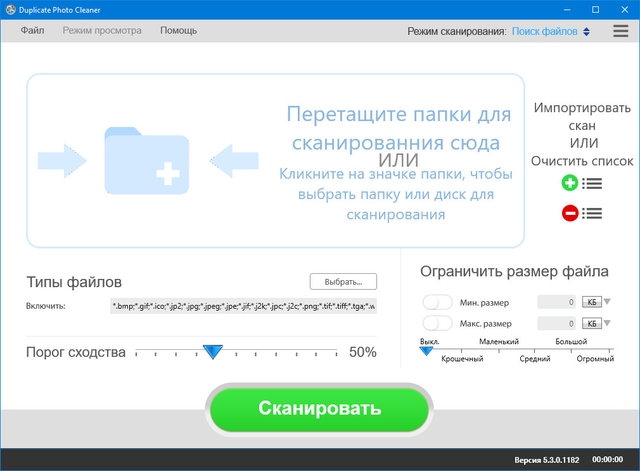Click the Порог сходства slider handle
Screen dimensions: 640x471
click(x=213, y=351)
